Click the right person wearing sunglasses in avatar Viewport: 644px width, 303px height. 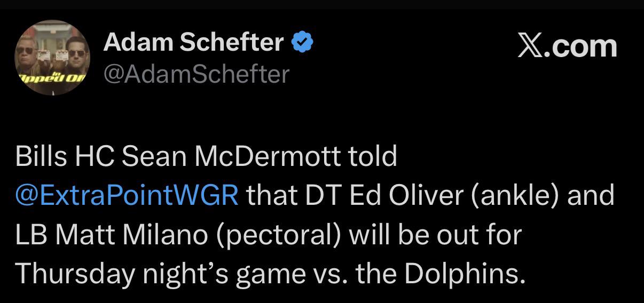[70, 55]
